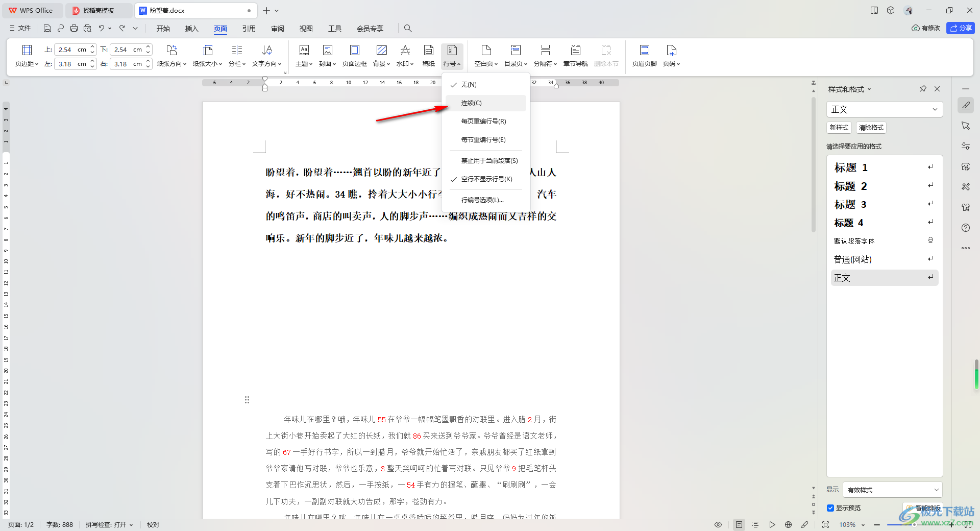Click the save icon in quick toolbar
The width and height of the screenshot is (980, 531).
click(x=47, y=28)
